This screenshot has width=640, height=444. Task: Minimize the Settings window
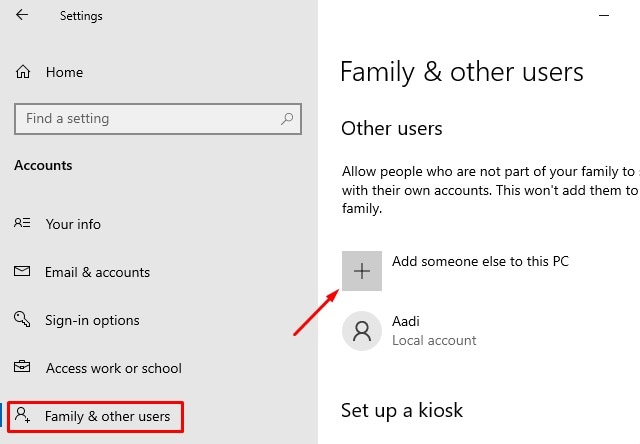[602, 16]
